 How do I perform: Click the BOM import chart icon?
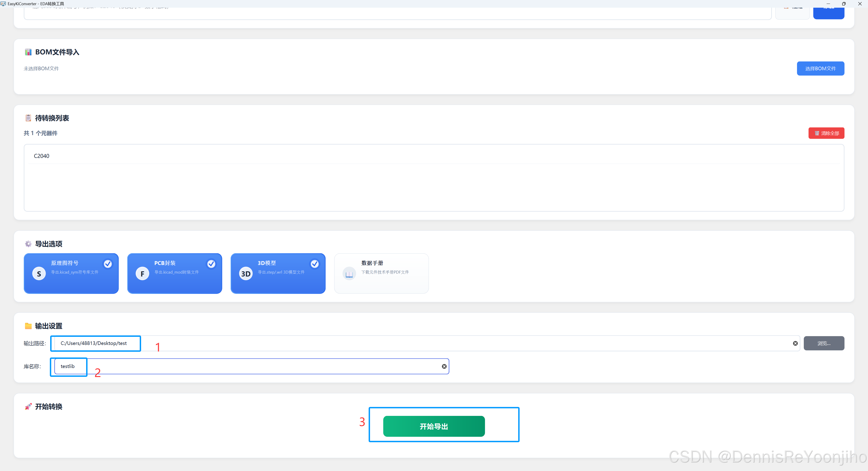[28, 52]
